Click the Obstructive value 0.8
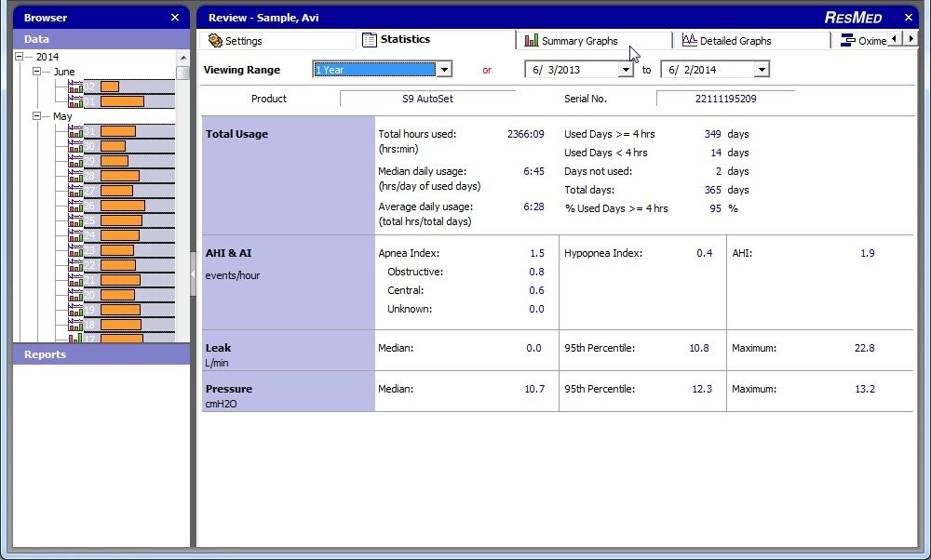This screenshot has height=560, width=931. click(537, 272)
